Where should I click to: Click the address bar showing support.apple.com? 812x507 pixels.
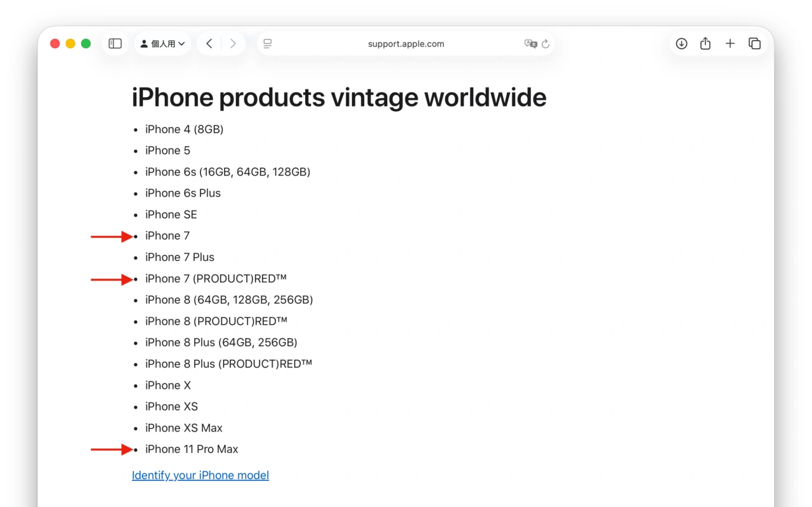(x=406, y=44)
